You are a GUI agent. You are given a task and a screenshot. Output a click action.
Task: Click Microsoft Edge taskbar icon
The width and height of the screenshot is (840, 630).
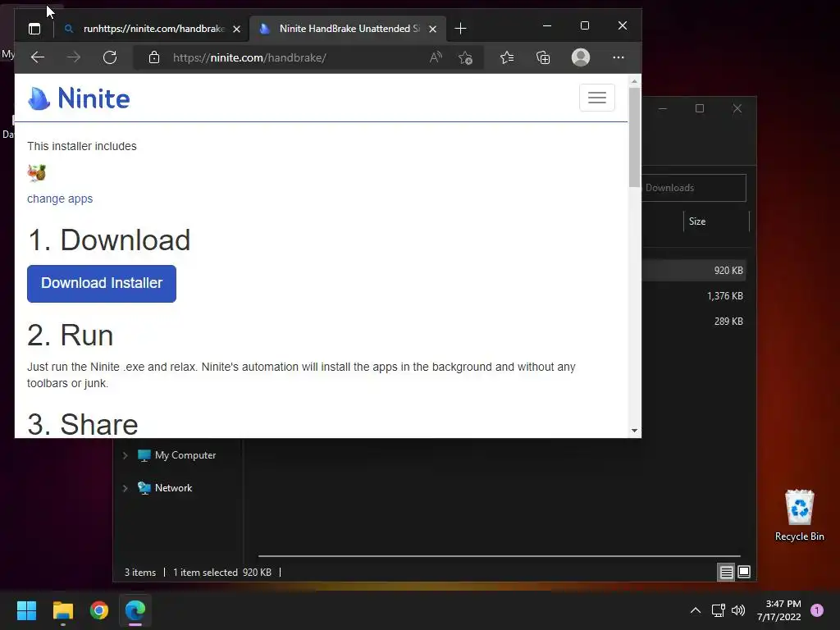coord(135,610)
